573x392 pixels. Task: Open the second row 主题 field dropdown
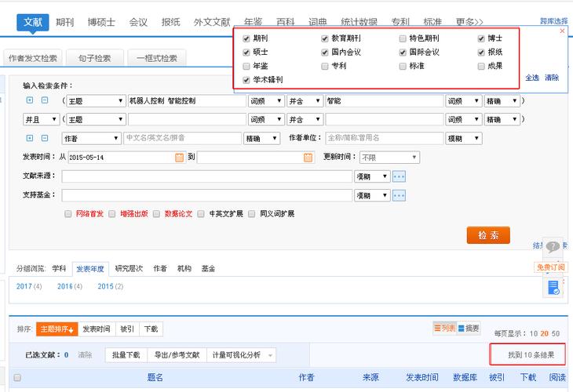[96, 119]
